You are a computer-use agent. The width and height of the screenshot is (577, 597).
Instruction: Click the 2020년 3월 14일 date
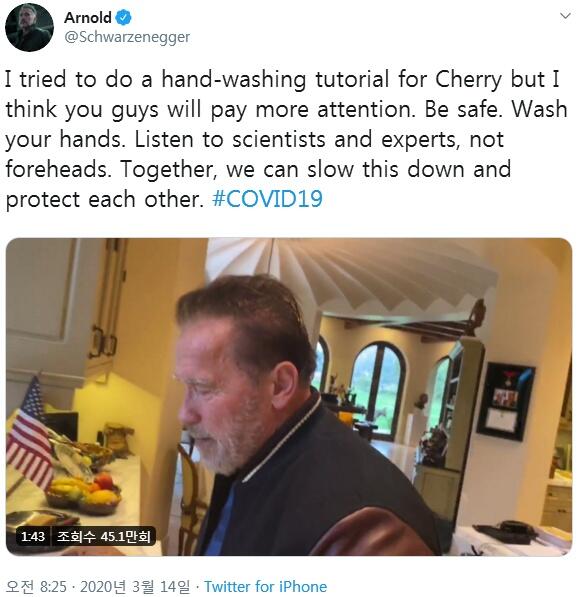[135, 587]
